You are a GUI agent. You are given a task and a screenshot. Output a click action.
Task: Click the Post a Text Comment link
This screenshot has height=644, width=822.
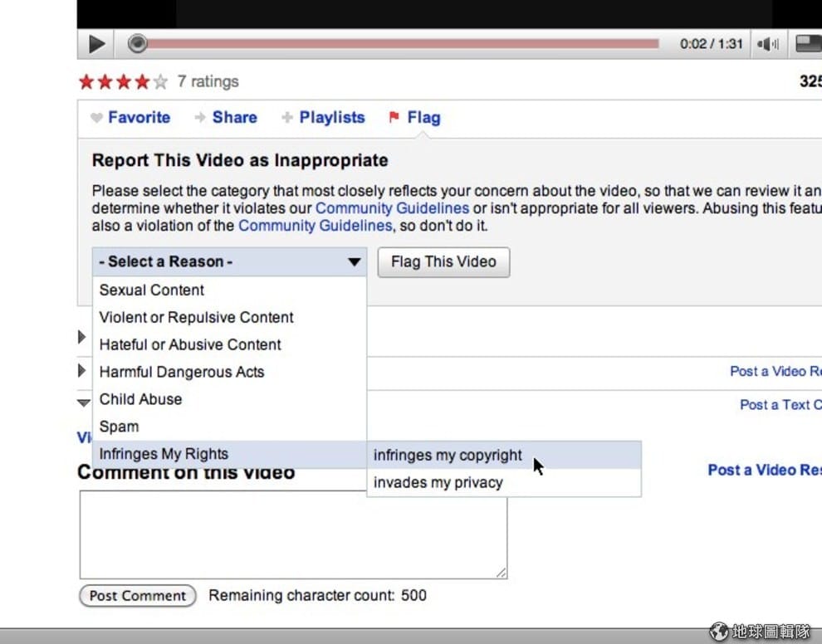click(x=780, y=404)
